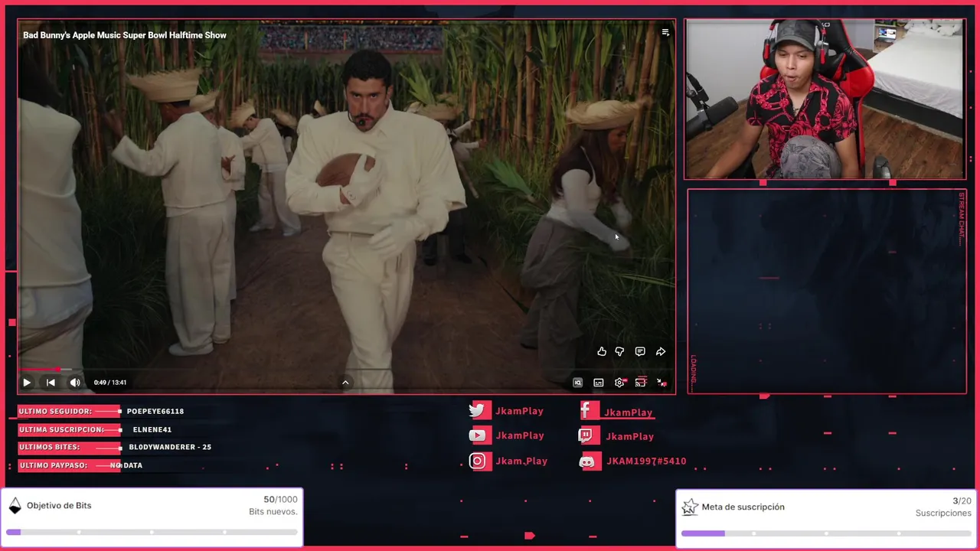Image resolution: width=980 pixels, height=551 pixels.
Task: Click the JkamPlay Twitch handle
Action: tap(630, 436)
